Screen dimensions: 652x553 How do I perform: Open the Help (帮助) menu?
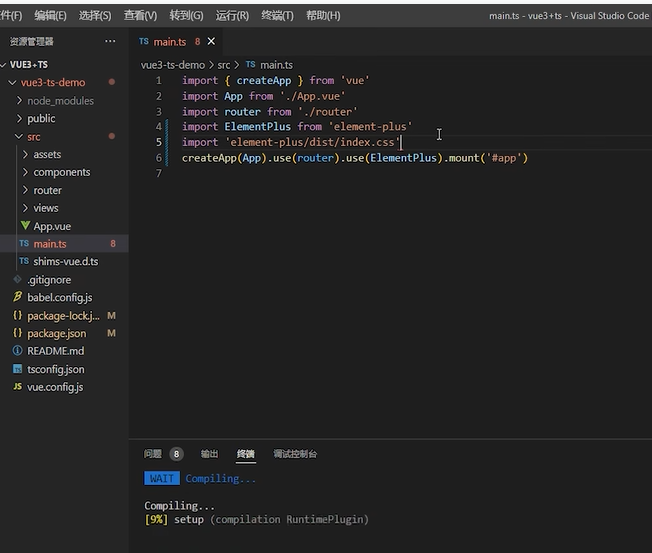tap(323, 16)
